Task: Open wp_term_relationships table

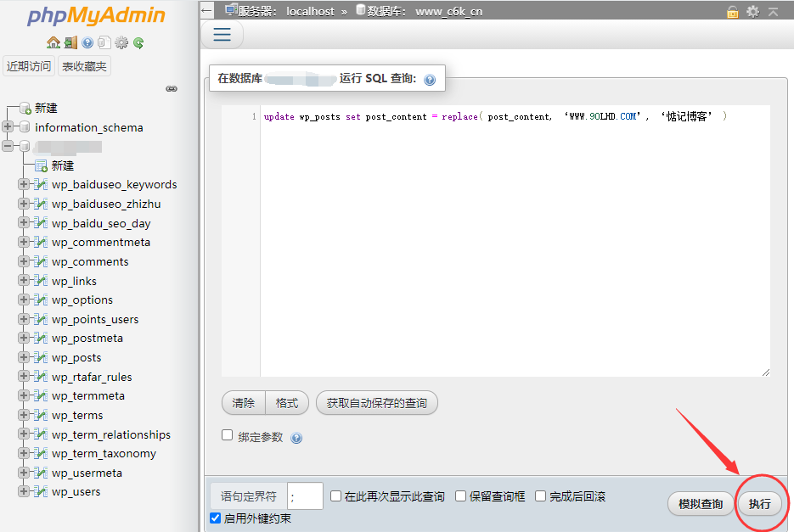Action: 111,434
